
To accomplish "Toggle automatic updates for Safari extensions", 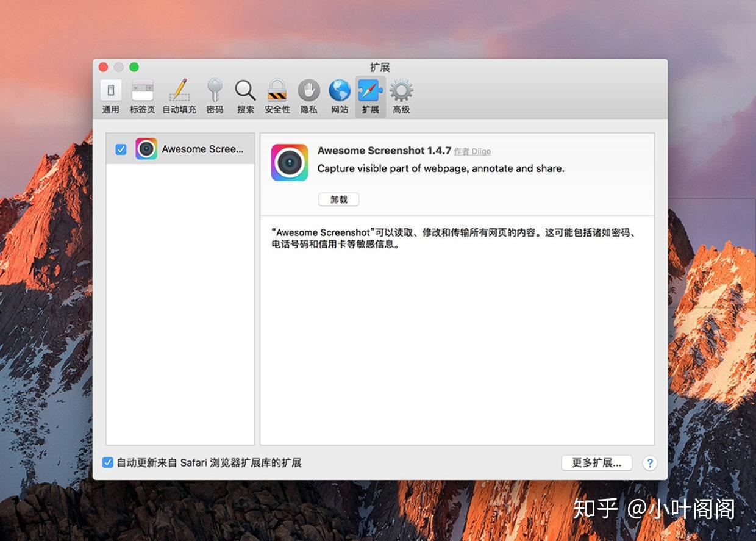I will pyautogui.click(x=107, y=463).
